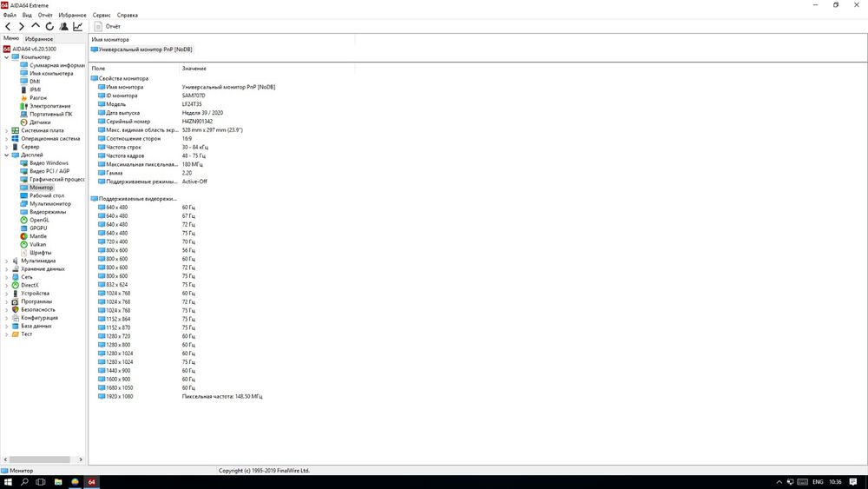Collapse the Дисплей tree node

7,155
